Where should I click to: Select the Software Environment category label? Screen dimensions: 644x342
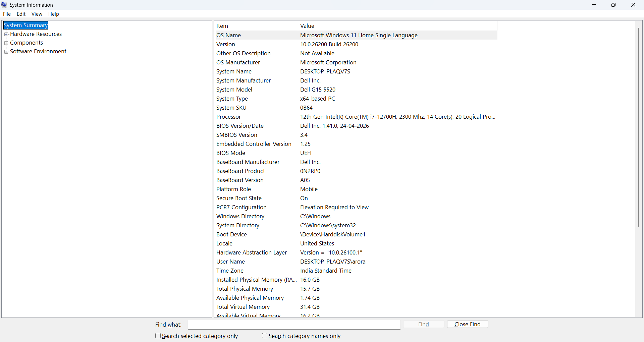[x=38, y=52]
